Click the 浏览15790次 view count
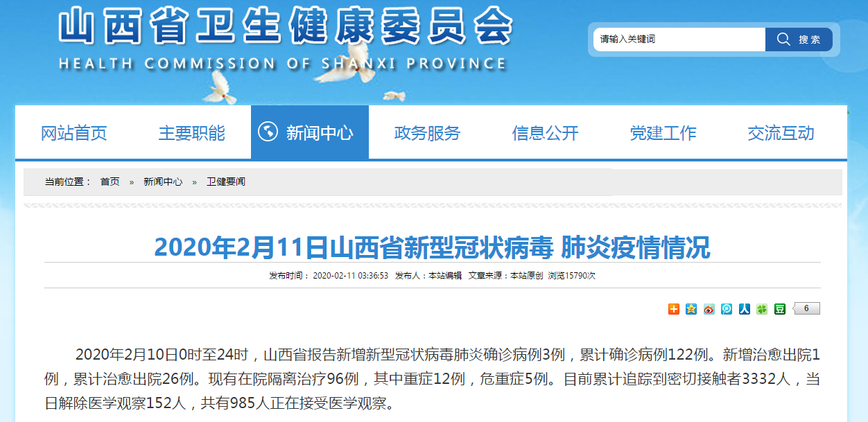Viewport: 868px width, 422px height. coord(572,275)
